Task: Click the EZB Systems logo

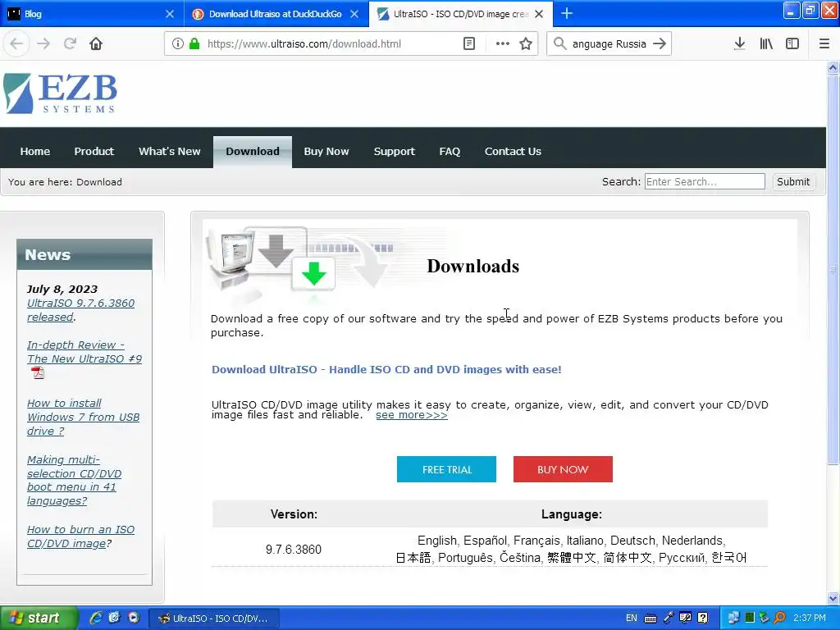Action: point(60,94)
